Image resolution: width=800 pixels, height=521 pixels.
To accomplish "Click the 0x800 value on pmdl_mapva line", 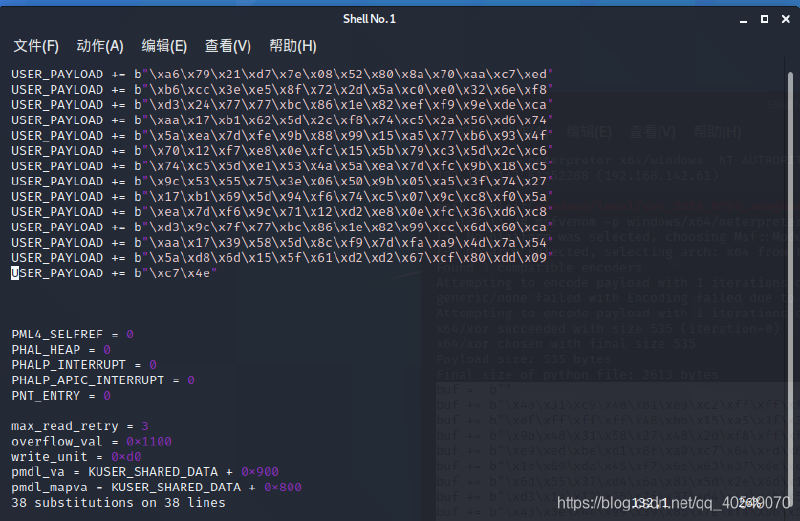I will 283,487.
